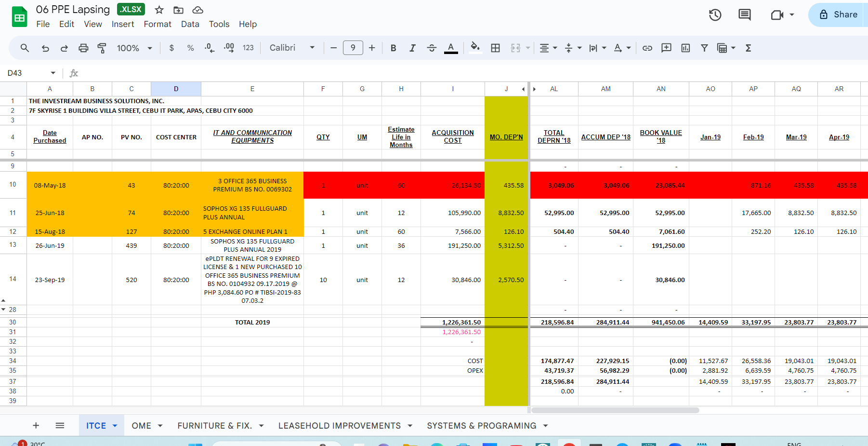Open the Data menu
Image resolution: width=868 pixels, height=446 pixels.
[190, 24]
